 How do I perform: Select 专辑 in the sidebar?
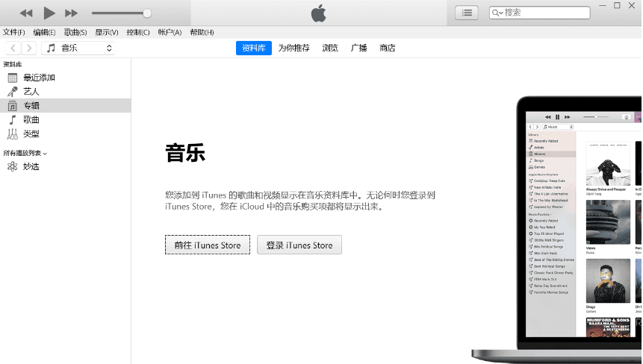[x=66, y=106]
